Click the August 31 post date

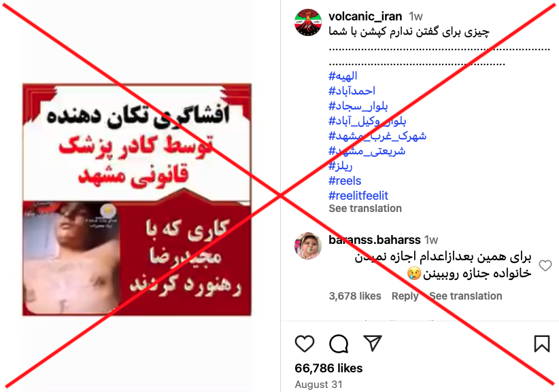[318, 385]
